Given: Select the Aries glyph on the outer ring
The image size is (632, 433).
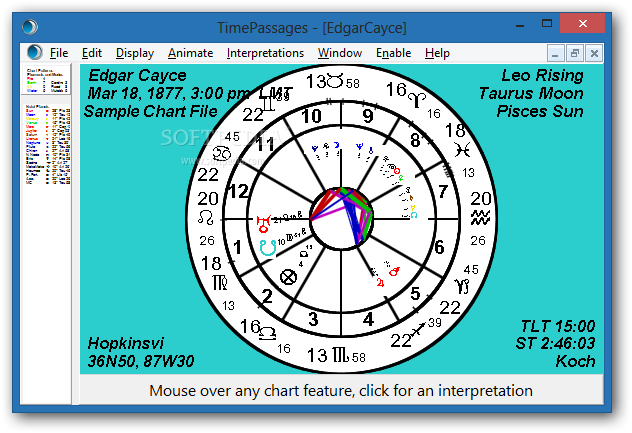Looking at the screenshot, I should 417,99.
